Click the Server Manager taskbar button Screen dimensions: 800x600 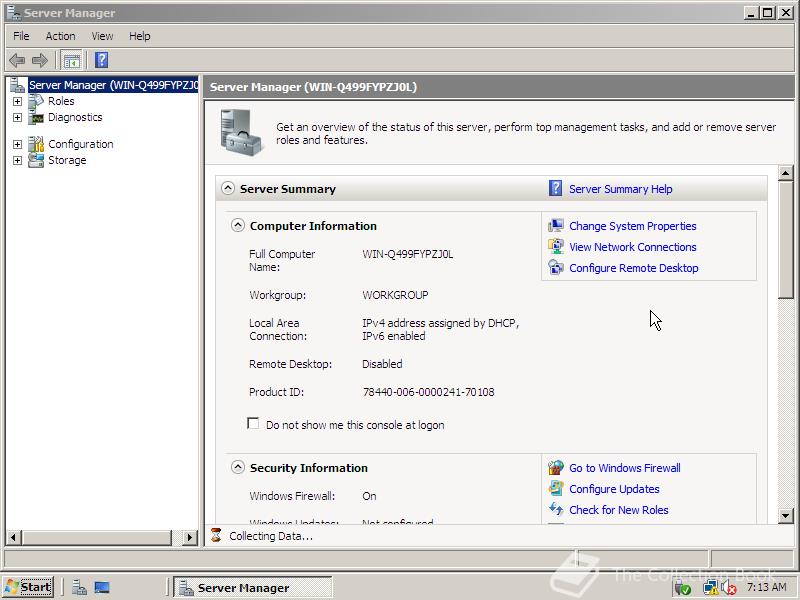(253, 587)
